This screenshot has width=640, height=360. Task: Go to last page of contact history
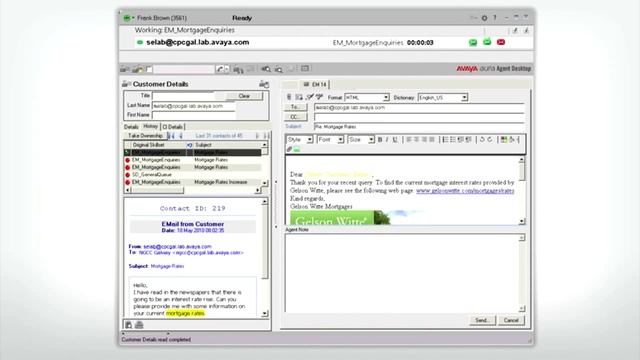click(266, 136)
